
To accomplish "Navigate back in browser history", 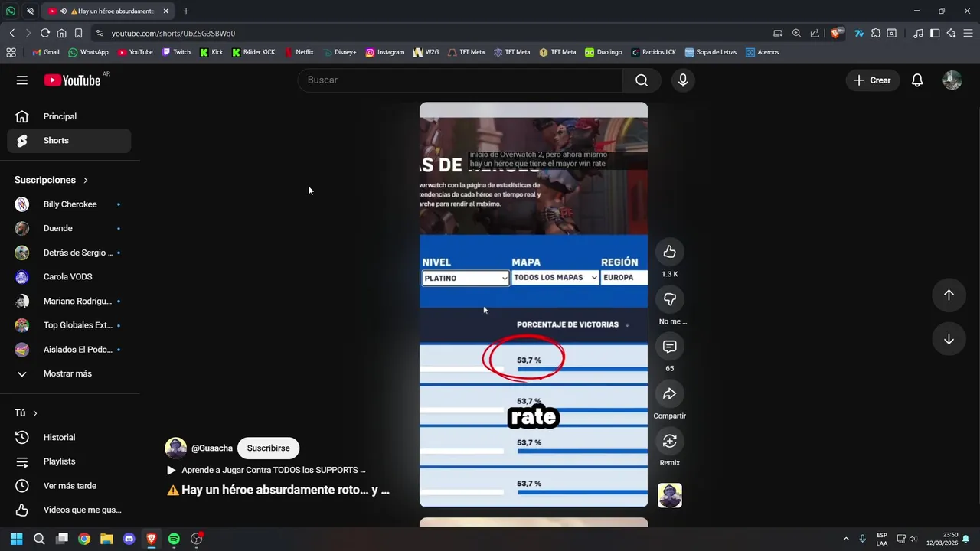I will tap(12, 34).
